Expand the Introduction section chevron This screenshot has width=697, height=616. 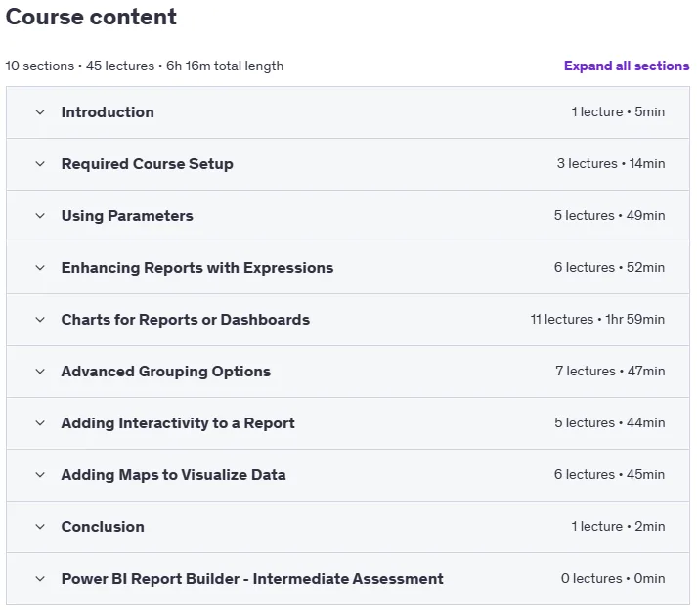(40, 112)
